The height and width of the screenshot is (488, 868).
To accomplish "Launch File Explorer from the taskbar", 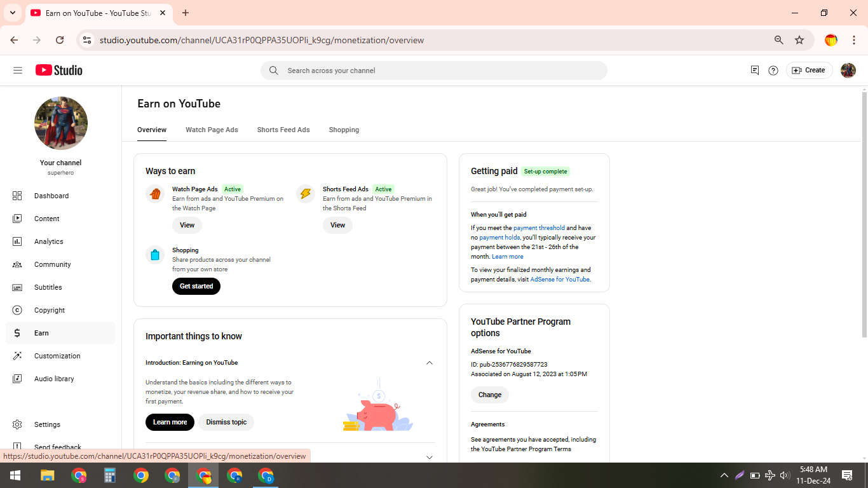I will pyautogui.click(x=48, y=475).
